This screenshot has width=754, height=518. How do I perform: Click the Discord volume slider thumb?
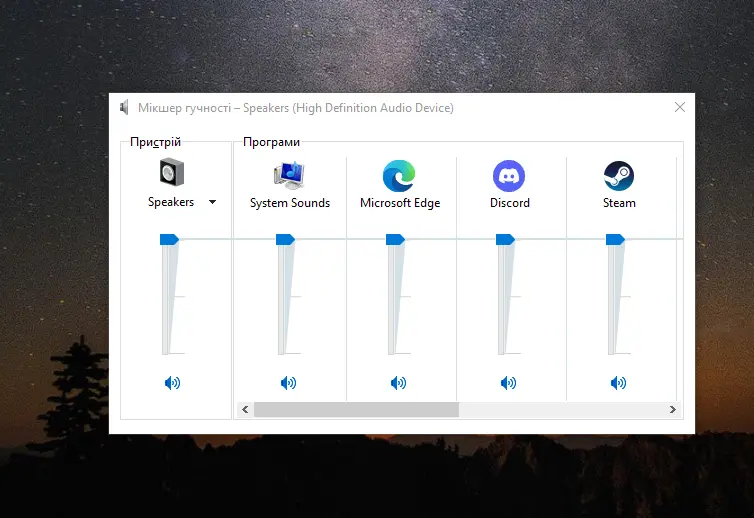tap(505, 239)
